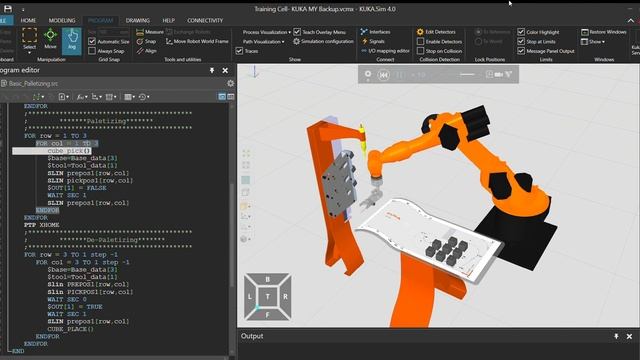Image resolution: width=640 pixels, height=360 pixels.
Task: Toggle Stop at Limits checkbox
Action: (521, 41)
